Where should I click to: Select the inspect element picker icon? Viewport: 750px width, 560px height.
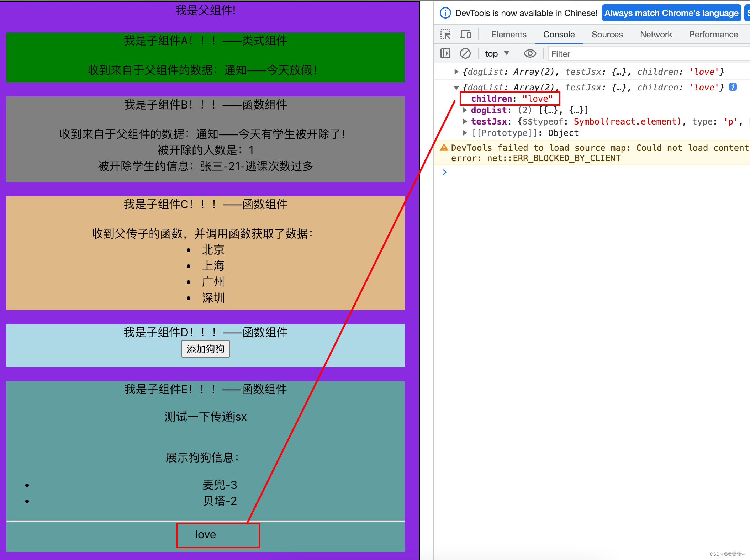tap(445, 35)
